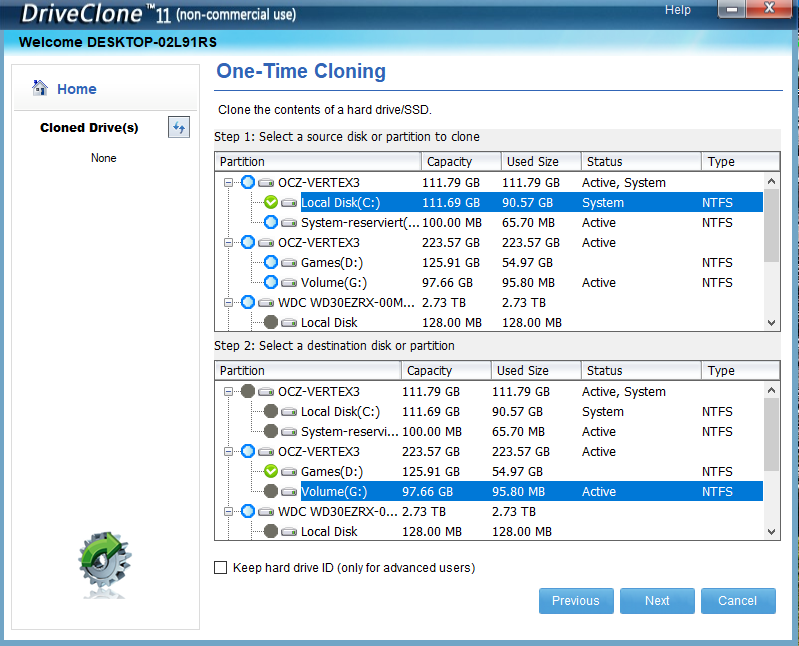This screenshot has width=799, height=646.
Task: Toggle green check on destination Games(D:)
Action: point(271,471)
